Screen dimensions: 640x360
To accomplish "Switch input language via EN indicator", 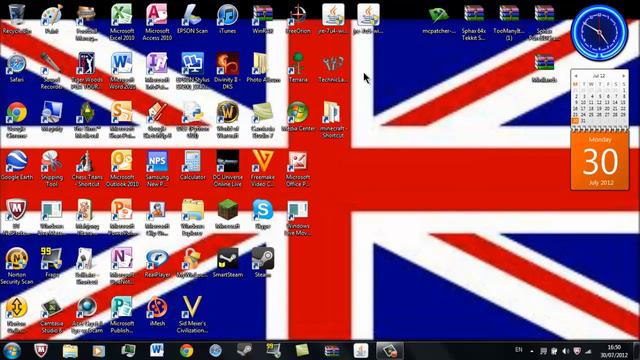I will pyautogui.click(x=519, y=350).
